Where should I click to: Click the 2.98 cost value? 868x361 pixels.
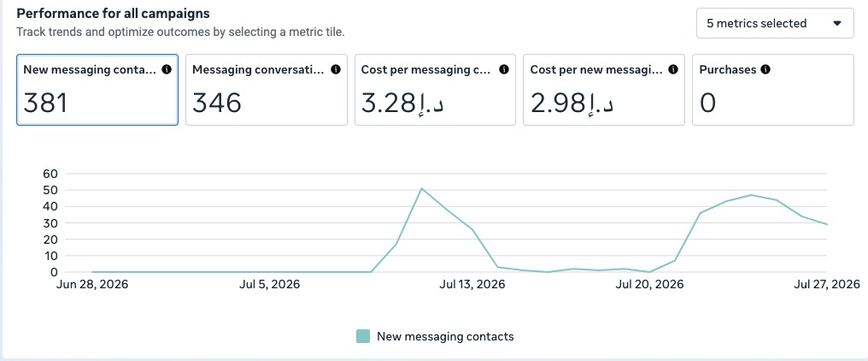point(572,104)
